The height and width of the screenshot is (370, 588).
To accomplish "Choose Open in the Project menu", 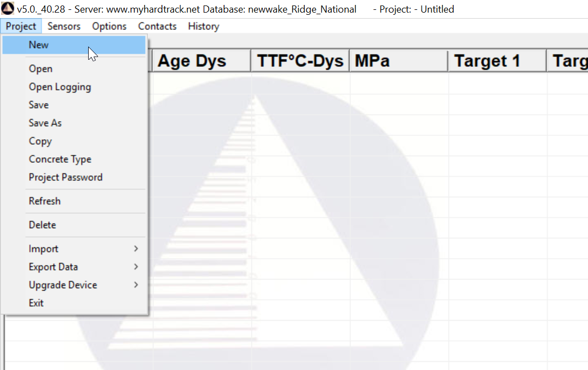I will (74, 69).
